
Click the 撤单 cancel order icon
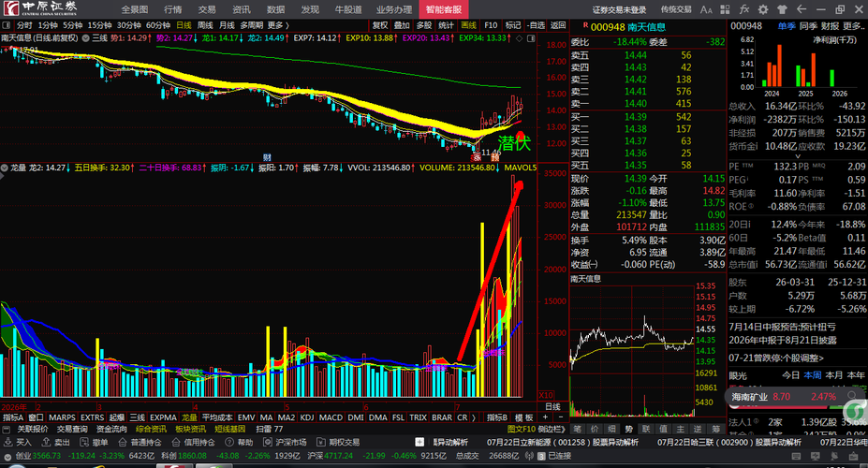click(x=94, y=442)
